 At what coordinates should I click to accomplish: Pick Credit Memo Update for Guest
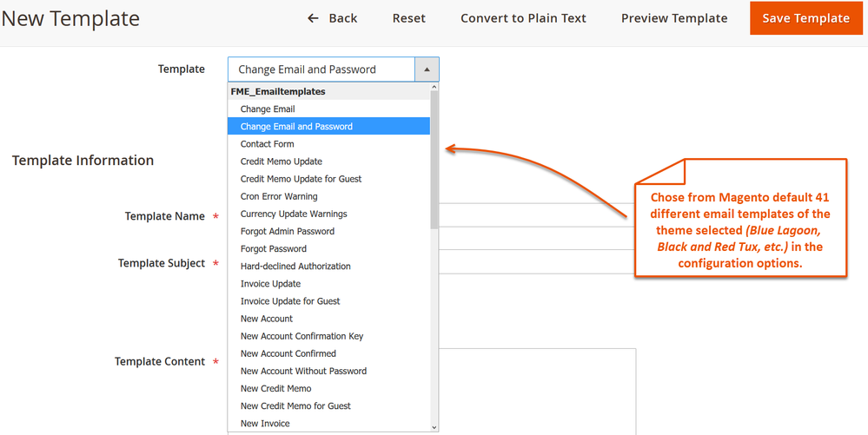coord(301,179)
